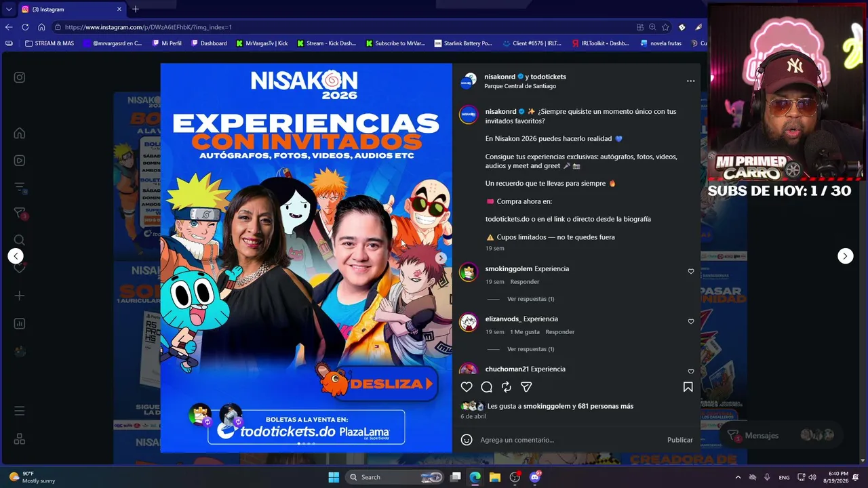Focus the 'Agrega un comentario' field
The width and height of the screenshot is (868, 488).
click(x=570, y=440)
